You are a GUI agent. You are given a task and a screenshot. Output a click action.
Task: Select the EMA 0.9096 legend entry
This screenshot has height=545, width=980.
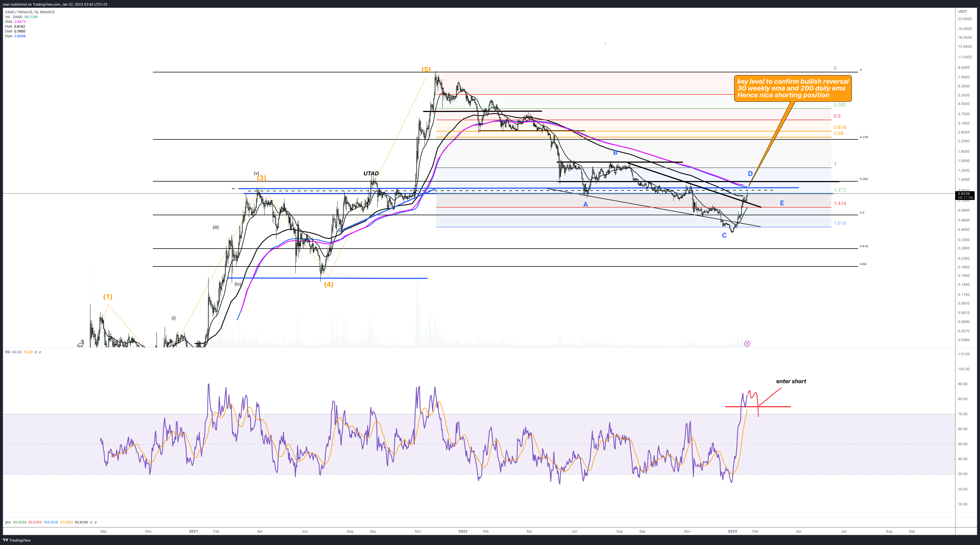15,36
